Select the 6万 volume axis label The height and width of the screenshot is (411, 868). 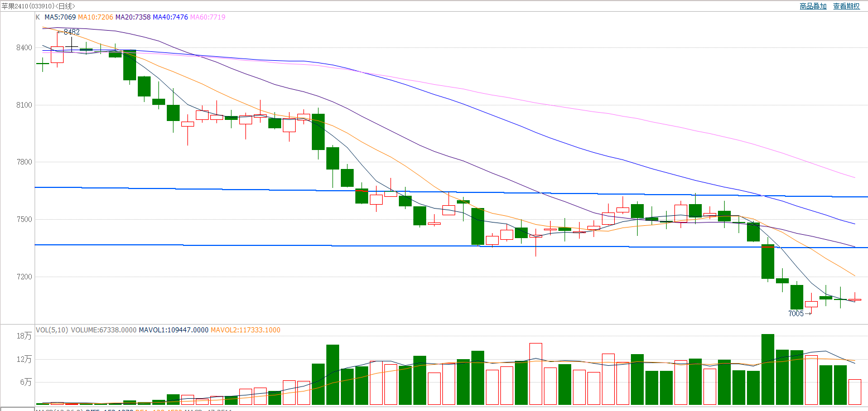point(27,382)
